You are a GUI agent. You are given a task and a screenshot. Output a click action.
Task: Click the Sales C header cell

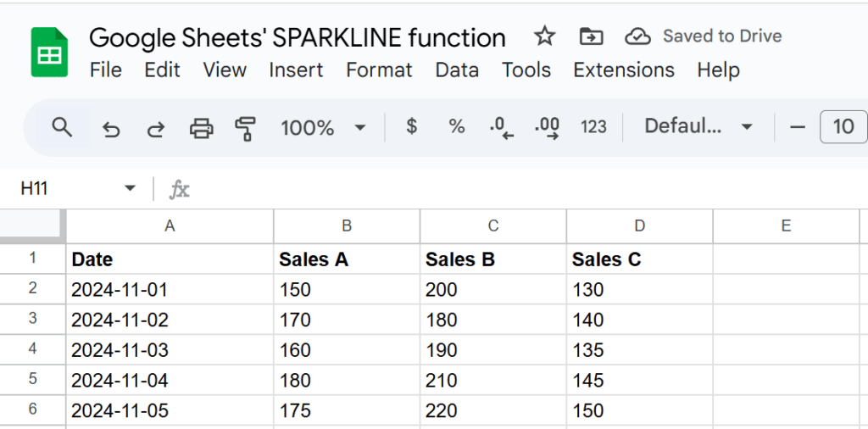[639, 259]
